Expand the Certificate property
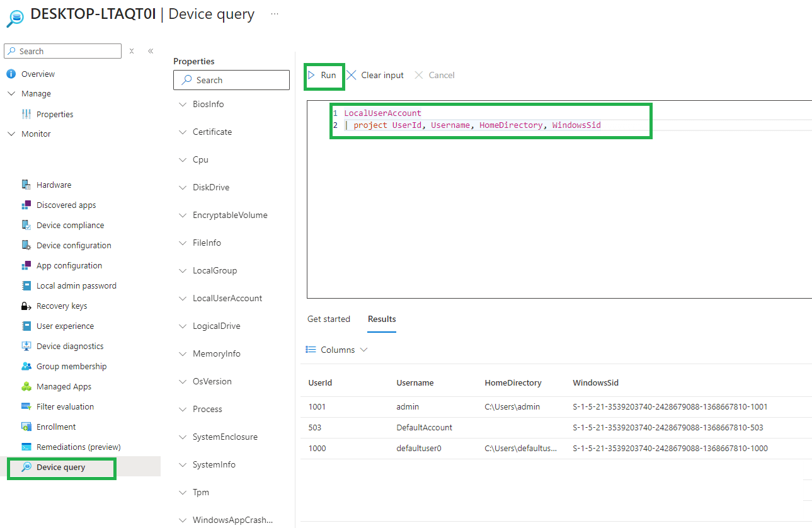This screenshot has width=812, height=528. [x=183, y=132]
